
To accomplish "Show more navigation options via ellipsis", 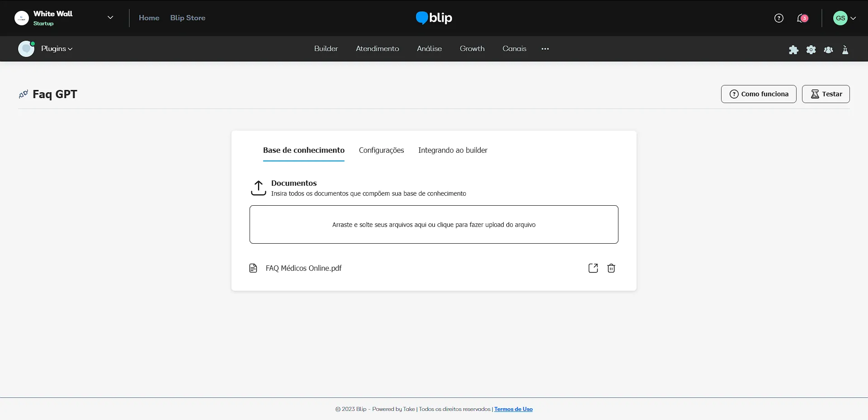I will pyautogui.click(x=545, y=49).
